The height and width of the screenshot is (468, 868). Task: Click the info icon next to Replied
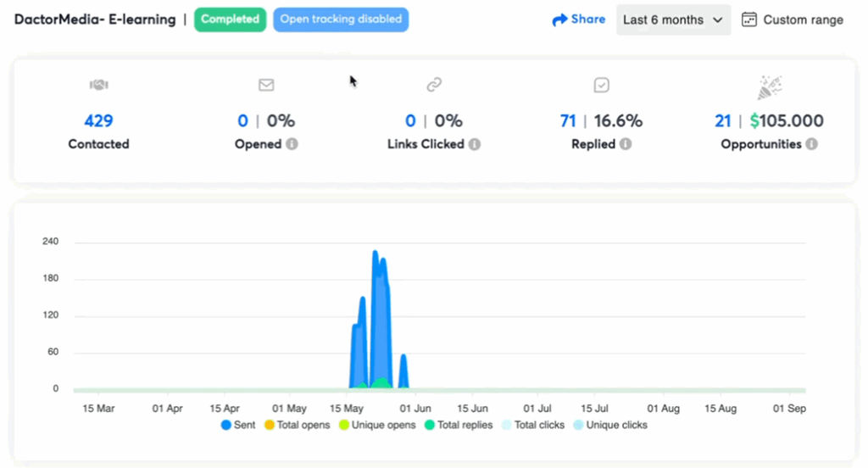pyautogui.click(x=626, y=144)
